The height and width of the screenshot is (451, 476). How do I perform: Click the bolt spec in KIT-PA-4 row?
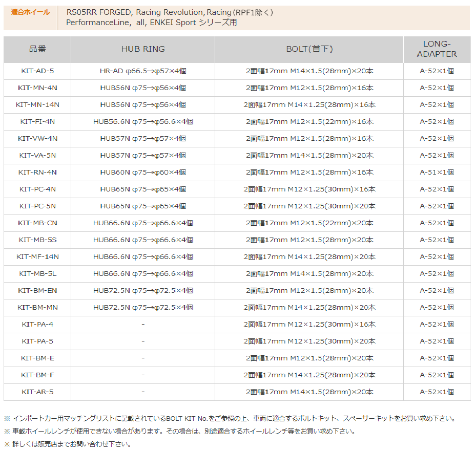coord(309,325)
